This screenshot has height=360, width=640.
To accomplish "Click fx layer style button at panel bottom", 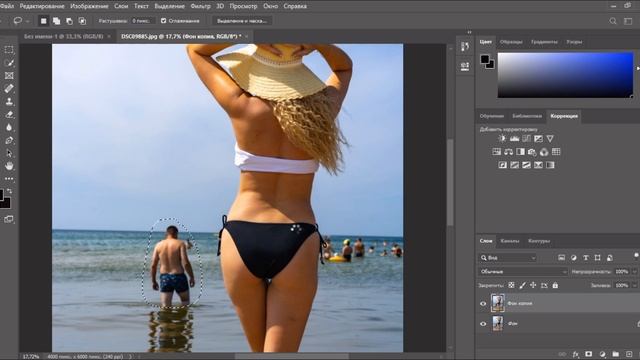I will click(576, 354).
